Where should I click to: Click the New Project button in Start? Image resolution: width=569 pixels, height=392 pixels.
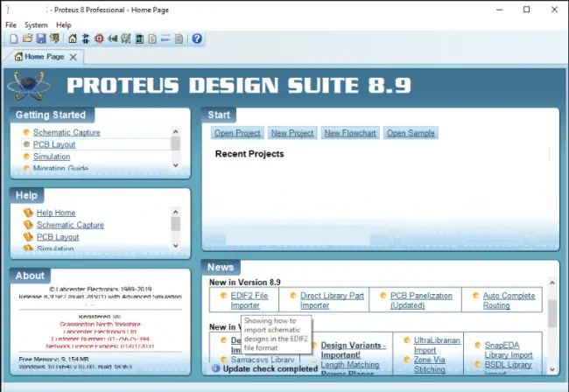tap(292, 133)
